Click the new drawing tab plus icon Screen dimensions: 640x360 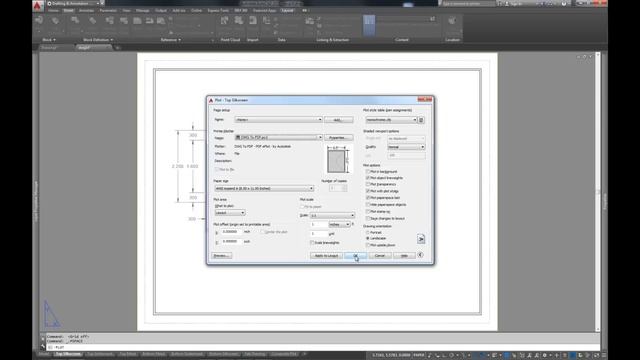[118, 48]
